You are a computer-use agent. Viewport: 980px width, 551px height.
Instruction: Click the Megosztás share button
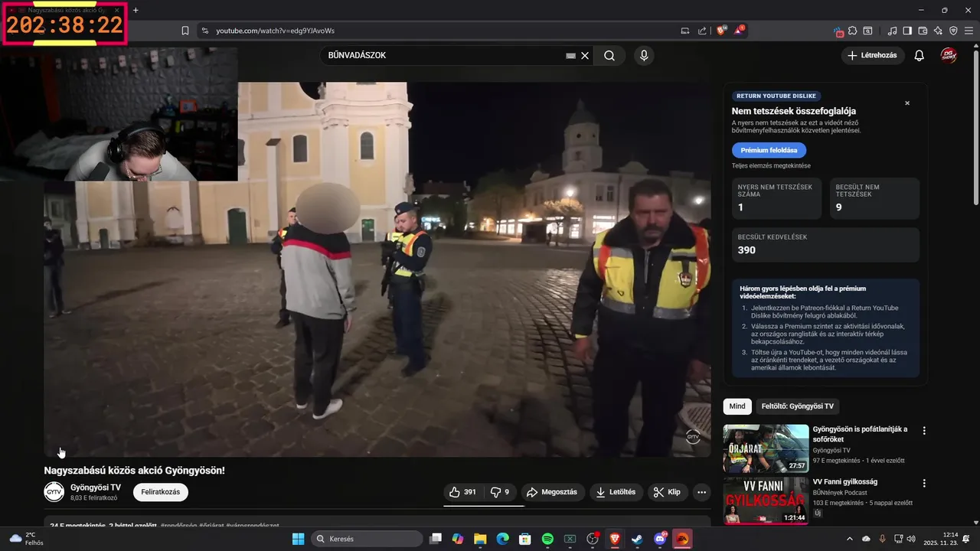coord(552,492)
